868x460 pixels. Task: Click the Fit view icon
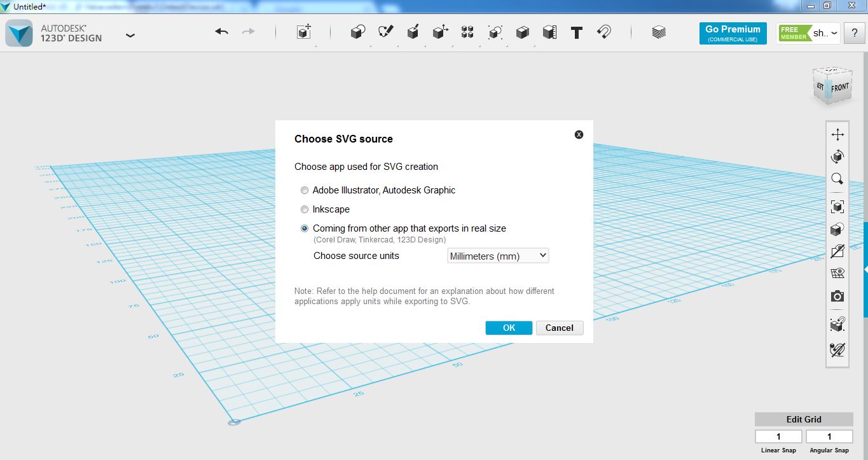point(837,206)
